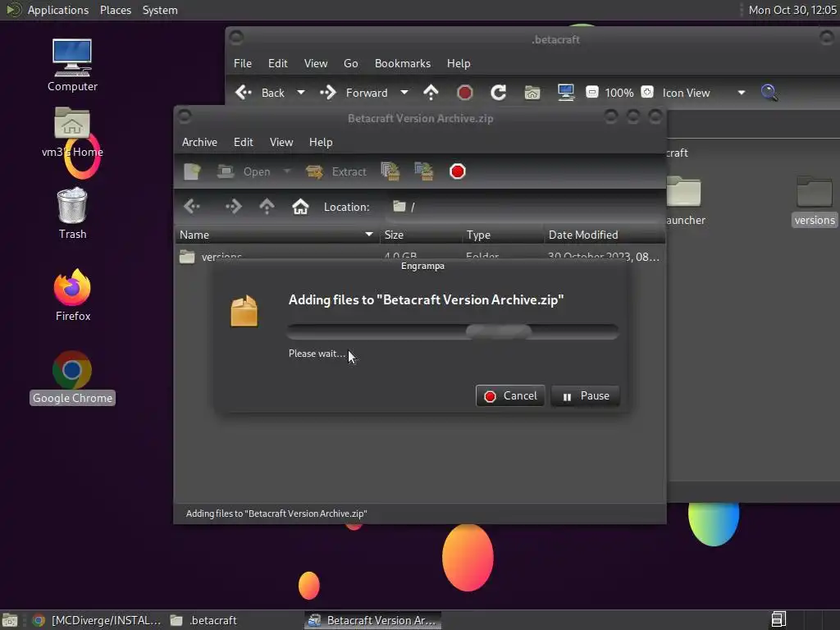The width and height of the screenshot is (840, 630).
Task: Go back in the archive location bar
Action: point(192,206)
